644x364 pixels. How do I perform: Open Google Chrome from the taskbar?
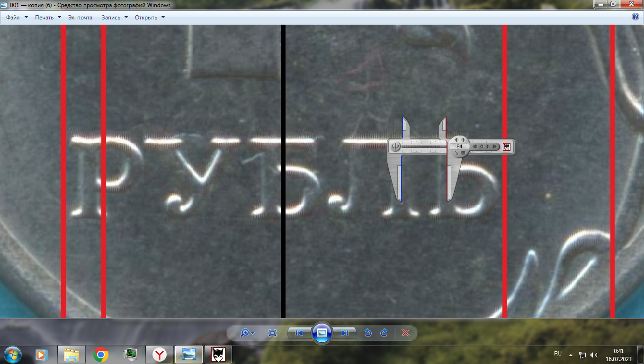click(x=100, y=354)
